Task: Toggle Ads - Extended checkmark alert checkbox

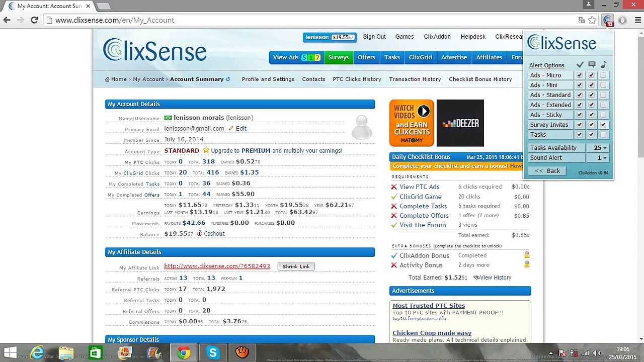Action: pos(580,105)
